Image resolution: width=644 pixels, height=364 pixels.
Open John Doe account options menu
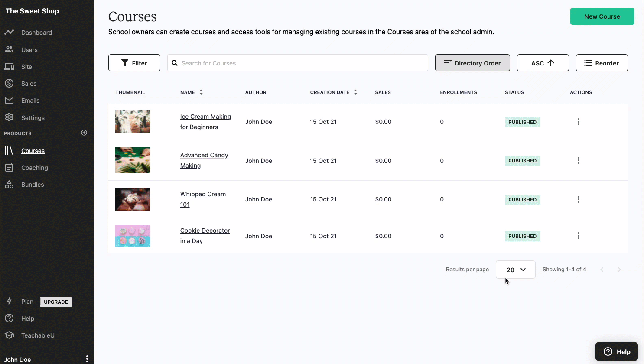point(87,359)
